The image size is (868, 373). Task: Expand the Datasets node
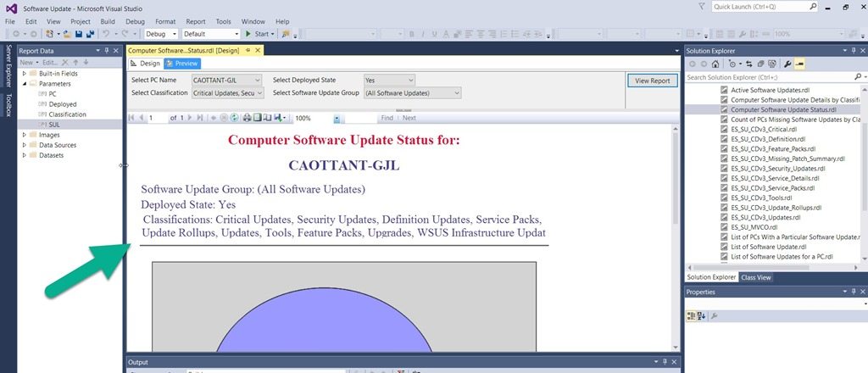point(24,155)
